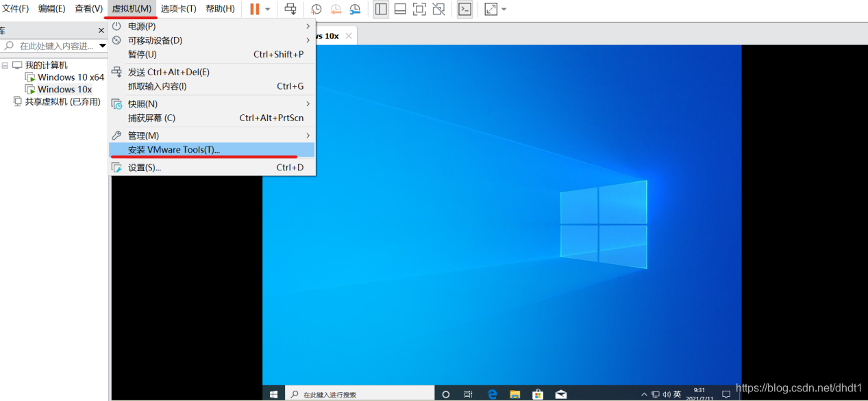Open the Tabs (选项卡) menu
The width and height of the screenshot is (868, 401).
(x=179, y=9)
